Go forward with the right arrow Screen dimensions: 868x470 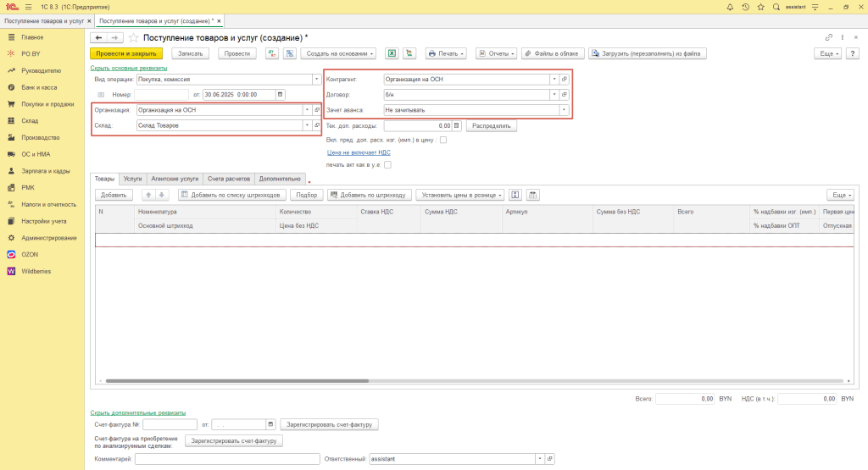point(114,37)
